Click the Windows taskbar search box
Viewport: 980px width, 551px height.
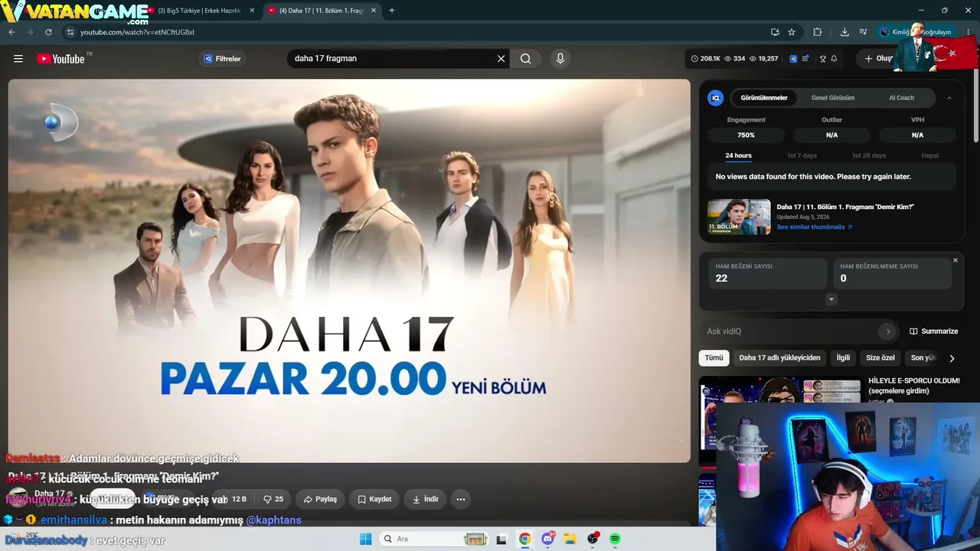click(435, 539)
